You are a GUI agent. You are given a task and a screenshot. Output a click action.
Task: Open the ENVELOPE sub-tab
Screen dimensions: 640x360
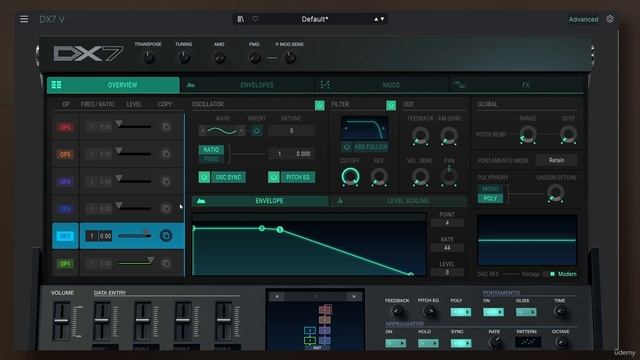[x=260, y=201]
